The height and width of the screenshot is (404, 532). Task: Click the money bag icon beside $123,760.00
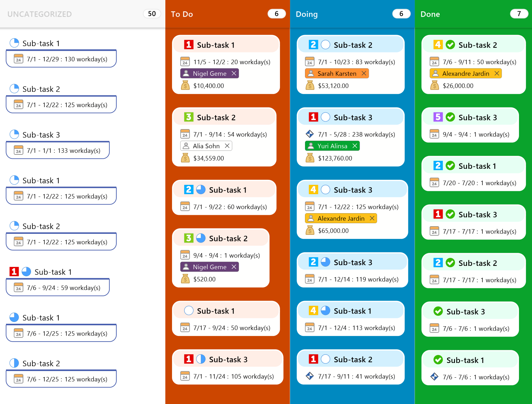(x=310, y=158)
